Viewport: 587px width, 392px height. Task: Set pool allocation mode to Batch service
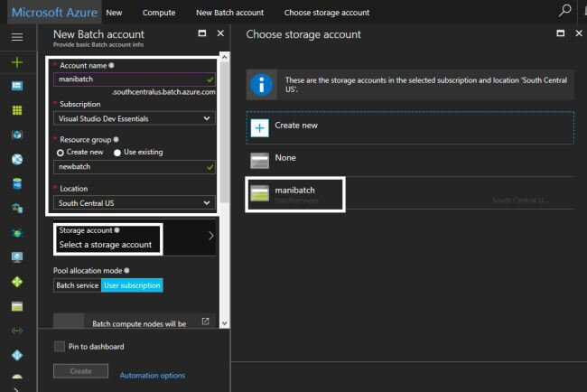coord(77,285)
